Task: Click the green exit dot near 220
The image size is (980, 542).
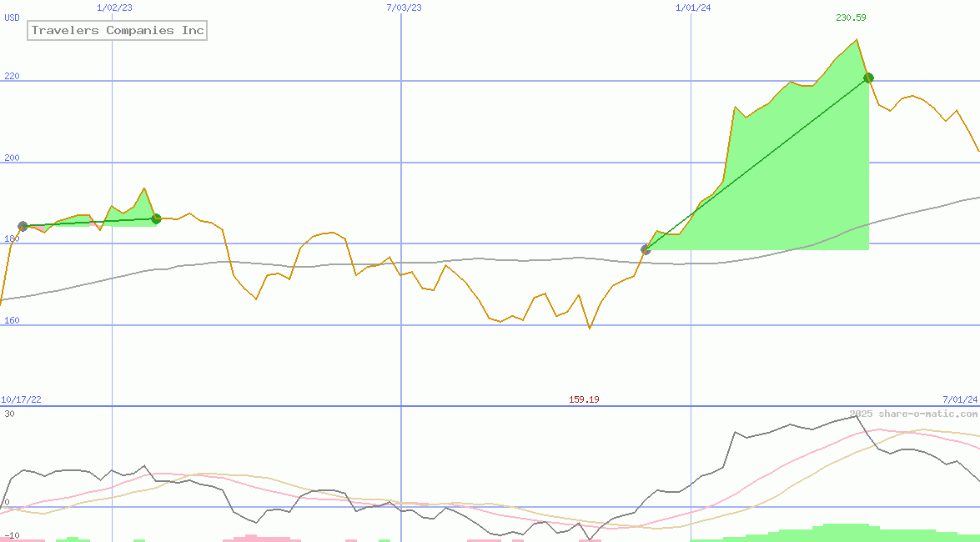Action: (868, 78)
